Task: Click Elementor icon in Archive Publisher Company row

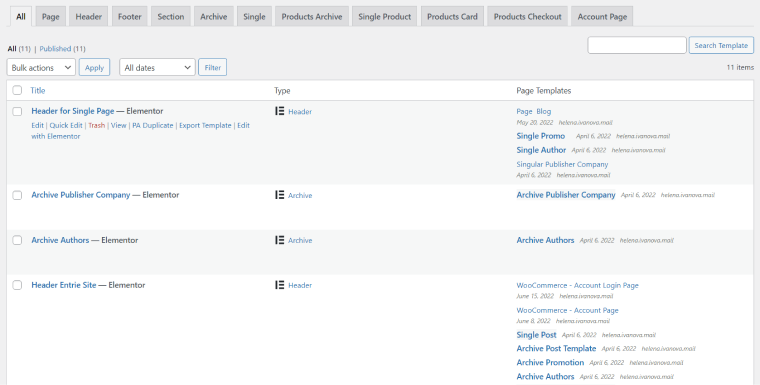Action: coord(280,195)
